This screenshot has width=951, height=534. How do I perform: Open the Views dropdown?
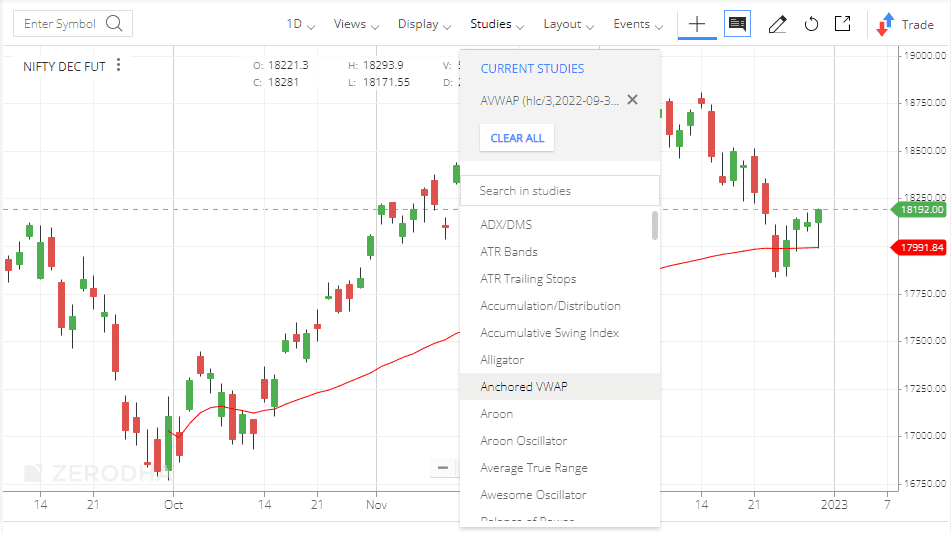(356, 24)
